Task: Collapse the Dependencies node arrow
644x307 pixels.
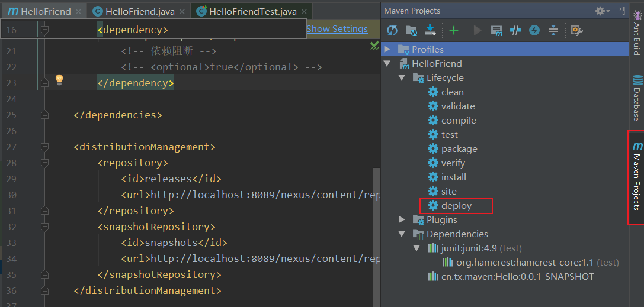Action: tap(402, 234)
